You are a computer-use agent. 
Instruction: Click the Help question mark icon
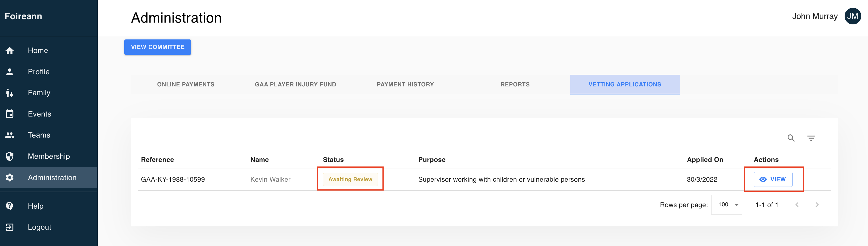pos(10,206)
